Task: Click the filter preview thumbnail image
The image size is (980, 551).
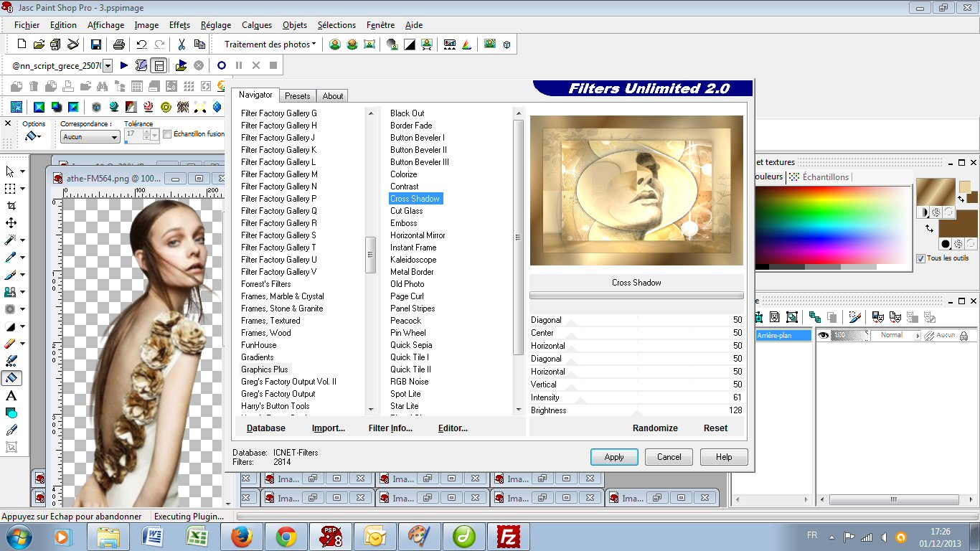Action: pyautogui.click(x=636, y=191)
